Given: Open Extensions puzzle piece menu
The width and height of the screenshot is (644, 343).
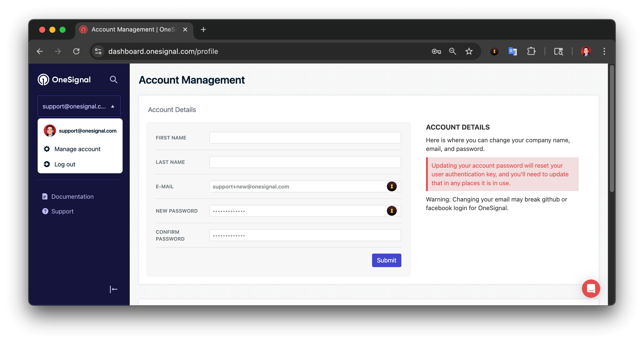Looking at the screenshot, I should point(531,52).
